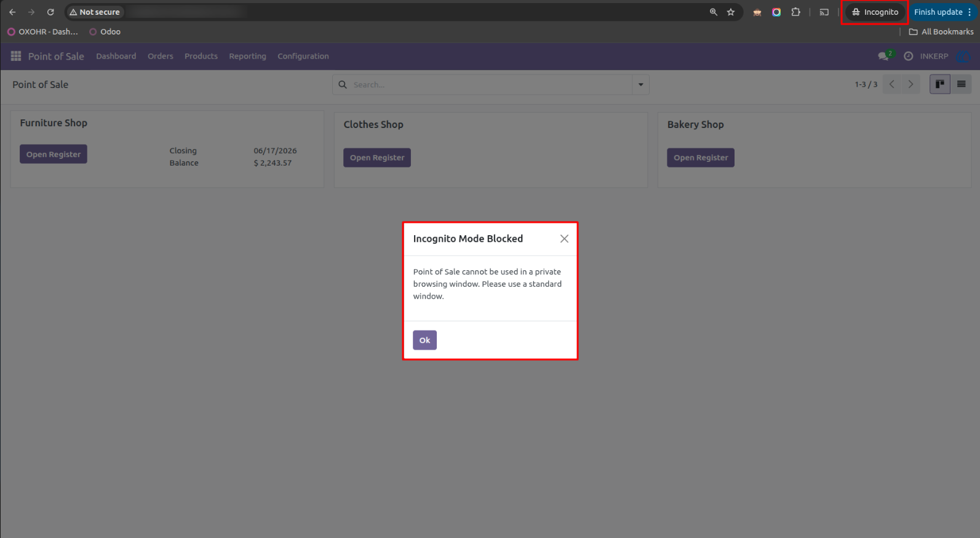Click the magnifier icon in search box
Viewport: 980px width, 538px height.
(x=343, y=84)
